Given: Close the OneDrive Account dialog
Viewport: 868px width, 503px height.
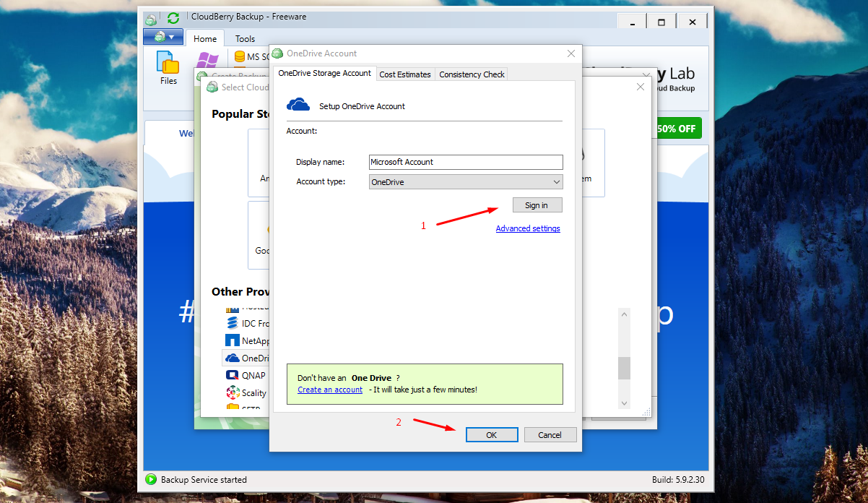Looking at the screenshot, I should coord(571,53).
